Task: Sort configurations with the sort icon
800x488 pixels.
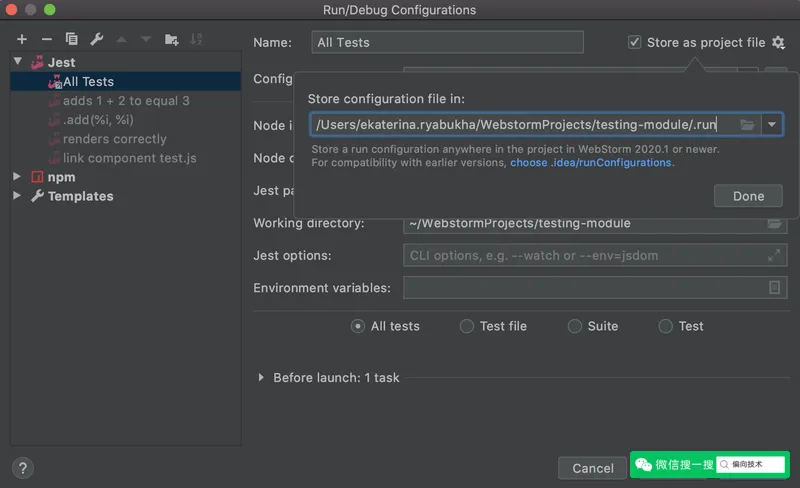Action: pos(196,39)
